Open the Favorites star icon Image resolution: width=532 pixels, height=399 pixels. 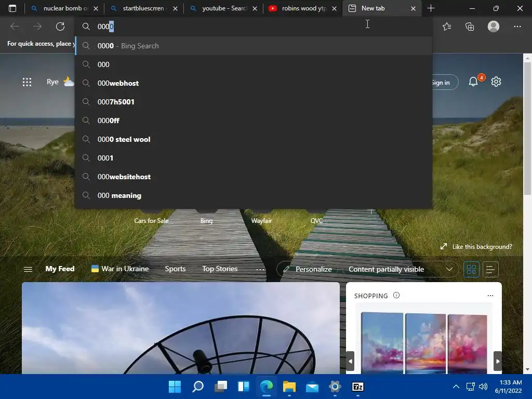point(447,26)
